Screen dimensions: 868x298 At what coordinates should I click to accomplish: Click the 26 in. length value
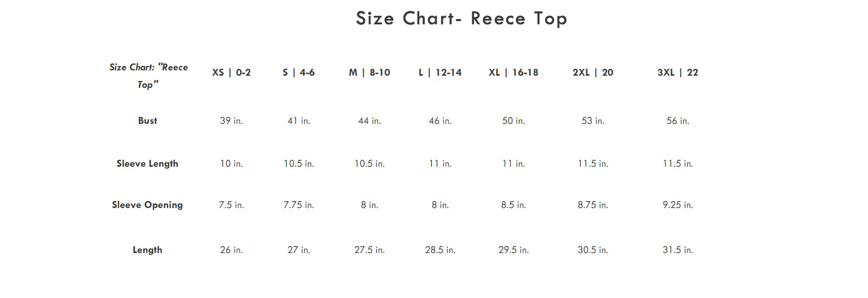(231, 250)
